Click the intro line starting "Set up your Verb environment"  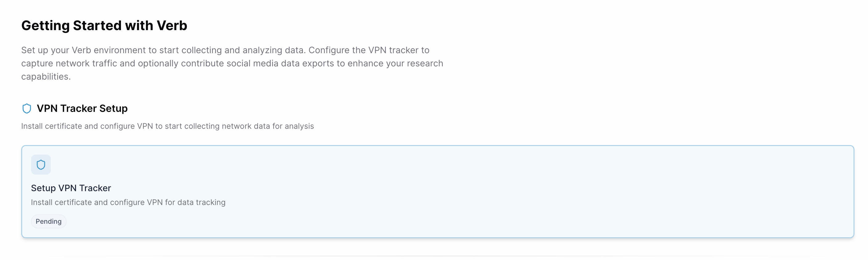click(x=225, y=50)
